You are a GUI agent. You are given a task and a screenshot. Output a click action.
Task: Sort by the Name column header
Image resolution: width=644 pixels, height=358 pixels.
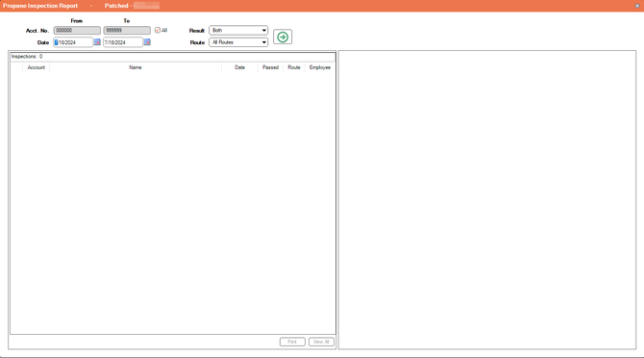(x=136, y=67)
